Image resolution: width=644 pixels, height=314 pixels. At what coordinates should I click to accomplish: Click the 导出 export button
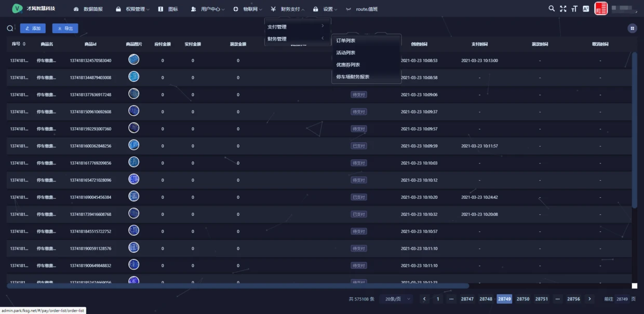65,29
